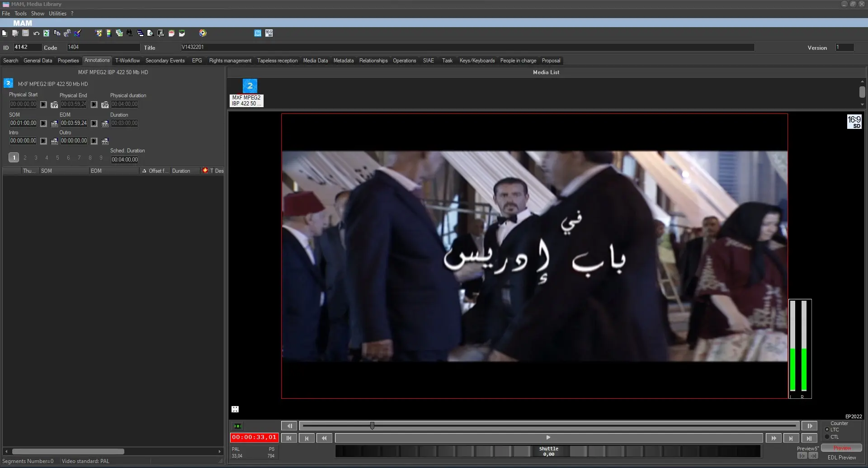Click the binoculars search toolbar icon
868x468 pixels.
(129, 33)
